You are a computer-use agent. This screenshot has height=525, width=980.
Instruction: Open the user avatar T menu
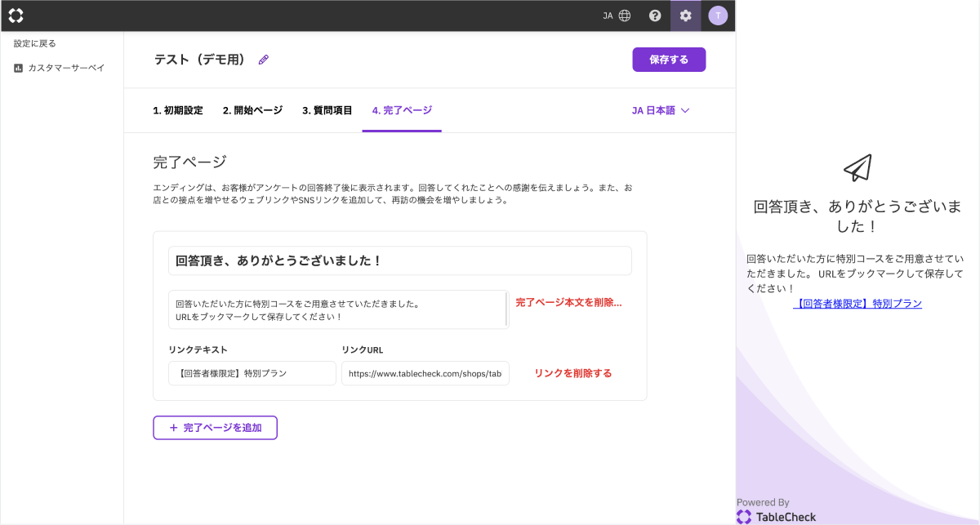point(718,16)
